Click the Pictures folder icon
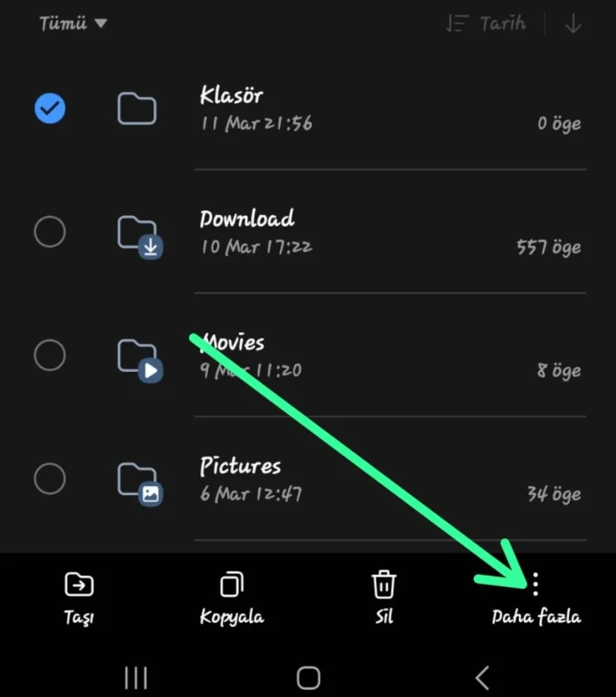The width and height of the screenshot is (616, 697). click(x=140, y=484)
